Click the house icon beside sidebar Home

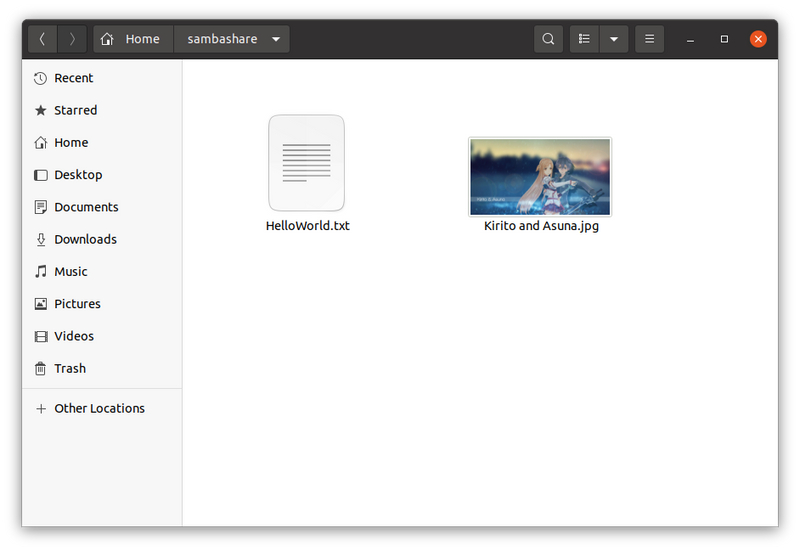tap(40, 142)
